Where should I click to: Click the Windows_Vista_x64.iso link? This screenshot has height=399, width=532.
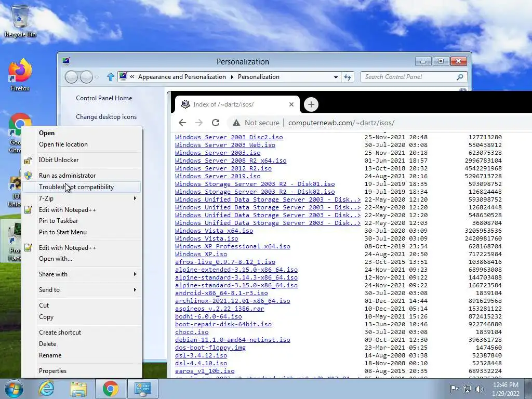[214, 231]
